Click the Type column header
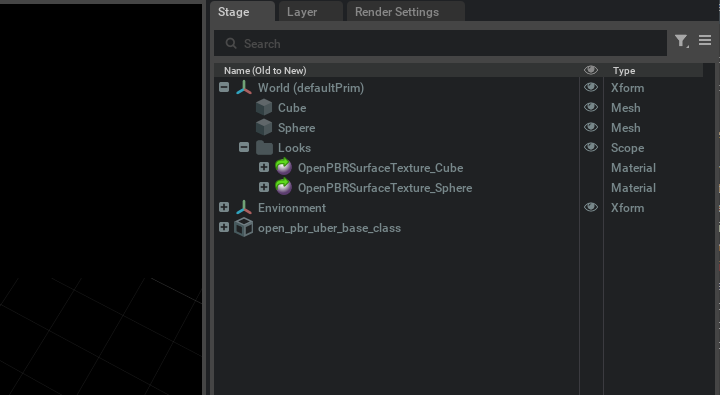The height and width of the screenshot is (395, 720). pos(624,70)
